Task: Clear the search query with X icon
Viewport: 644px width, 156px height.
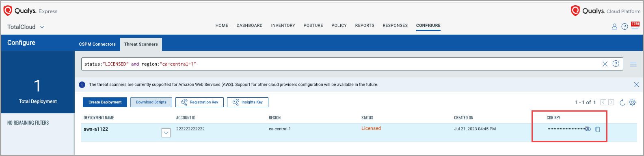Action: coord(605,64)
